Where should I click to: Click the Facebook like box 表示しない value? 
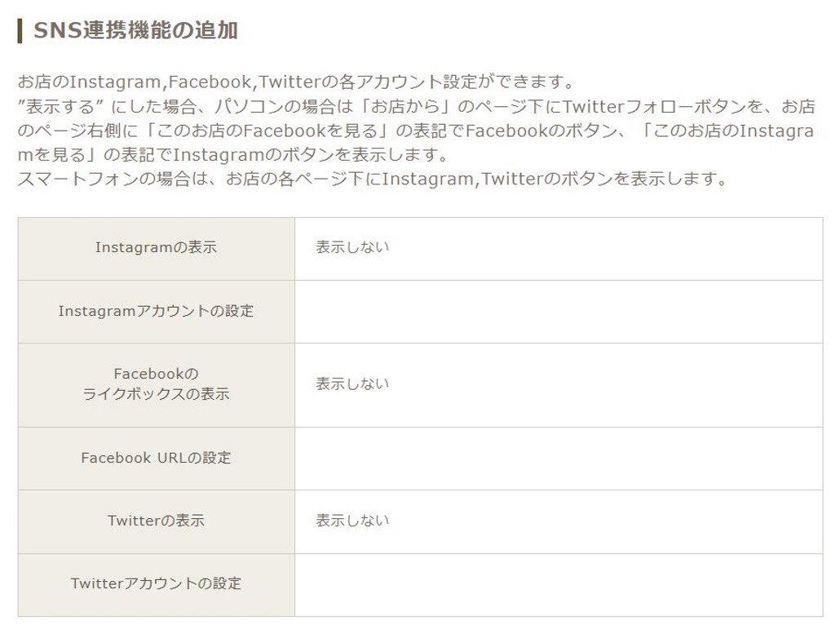tap(352, 384)
